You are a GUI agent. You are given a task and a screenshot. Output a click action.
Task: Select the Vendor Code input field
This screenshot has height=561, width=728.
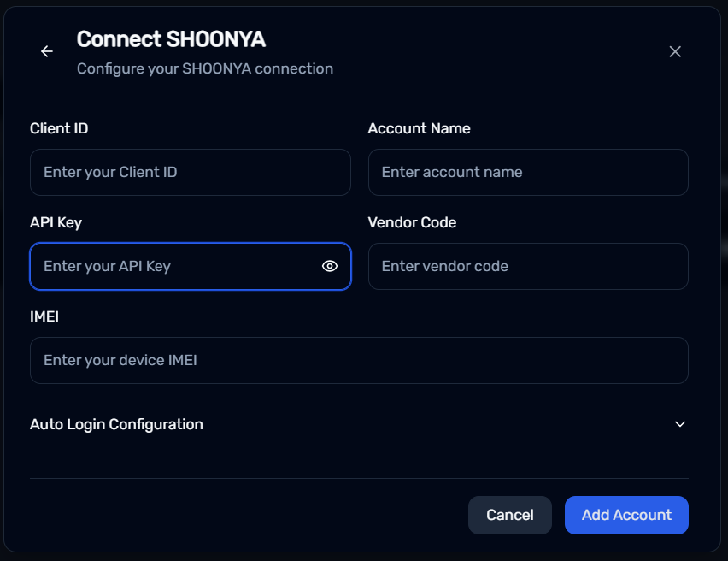528,266
